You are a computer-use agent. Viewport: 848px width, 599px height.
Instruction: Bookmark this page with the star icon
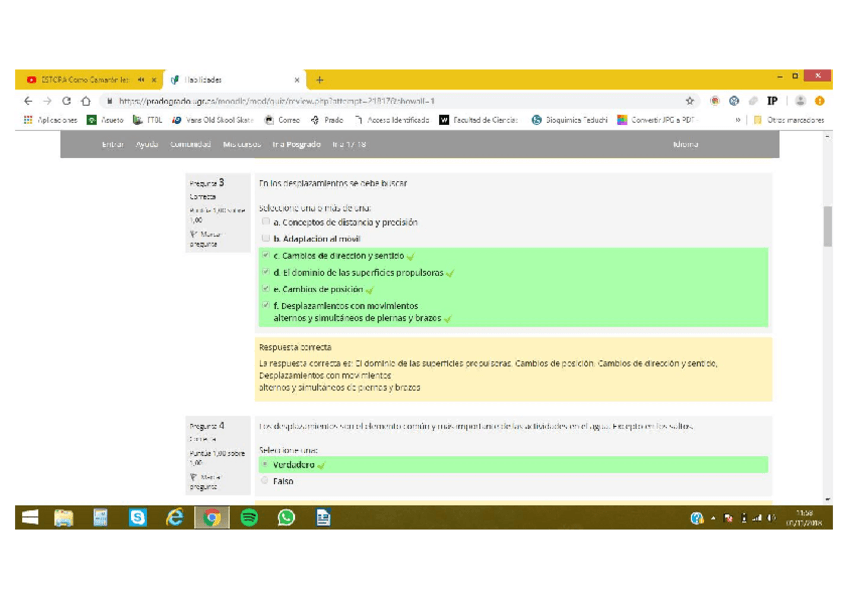(690, 101)
